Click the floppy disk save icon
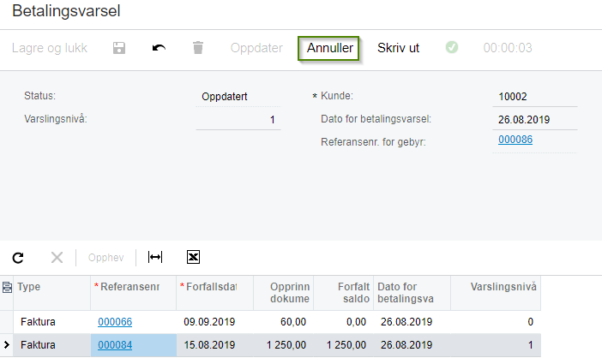The width and height of the screenshot is (602, 364). 119,48
